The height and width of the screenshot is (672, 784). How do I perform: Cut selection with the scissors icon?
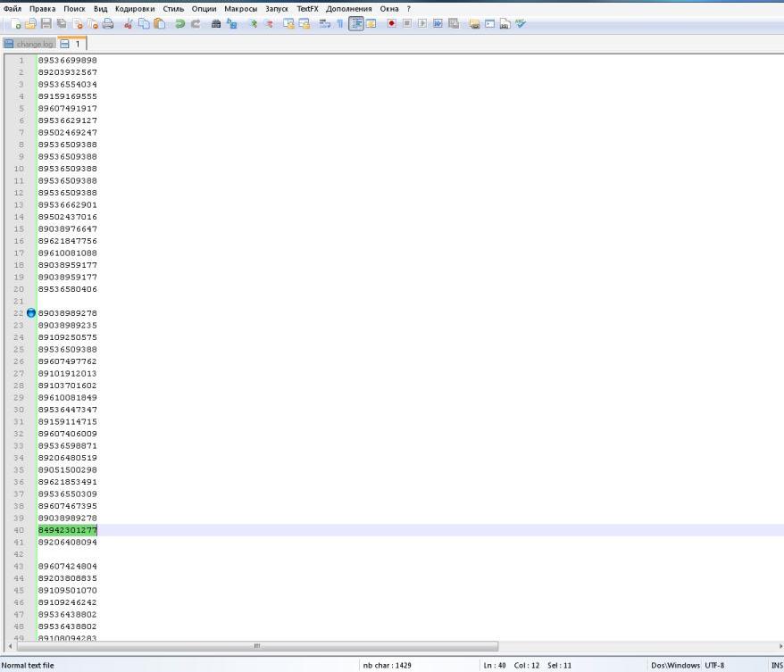[x=129, y=23]
